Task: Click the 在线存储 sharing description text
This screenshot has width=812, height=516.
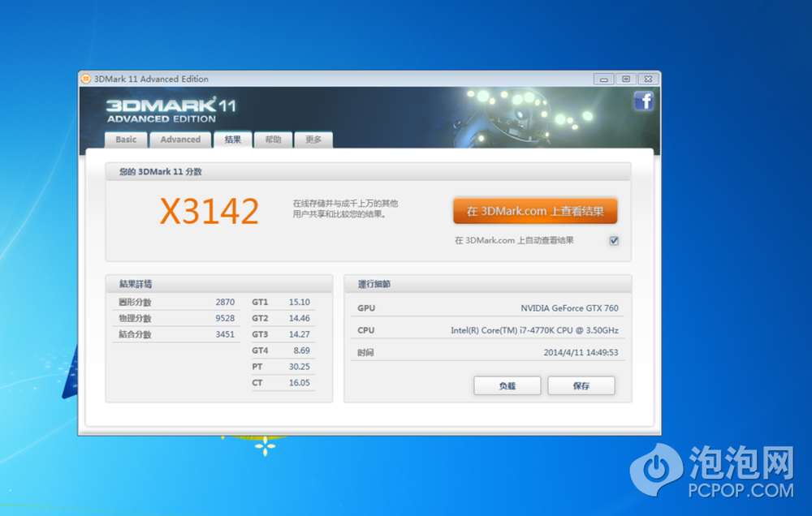Action: (x=345, y=209)
